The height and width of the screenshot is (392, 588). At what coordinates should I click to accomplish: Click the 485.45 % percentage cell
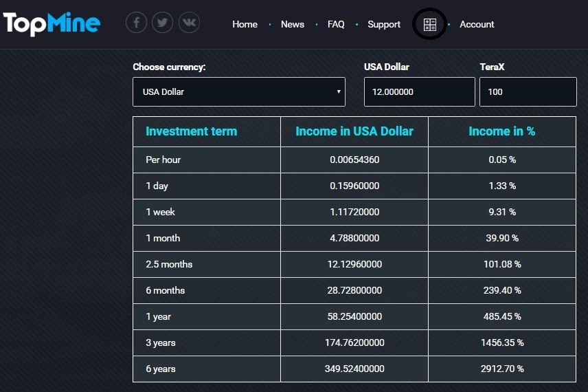tap(502, 316)
